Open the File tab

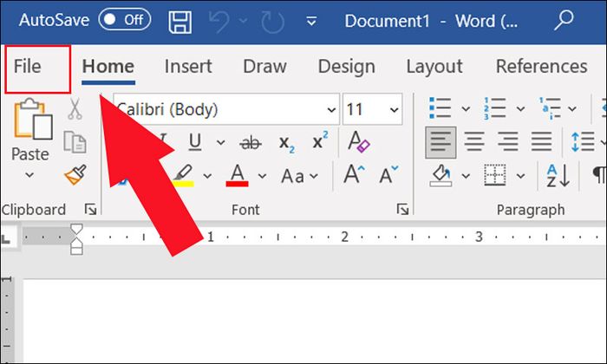point(37,67)
